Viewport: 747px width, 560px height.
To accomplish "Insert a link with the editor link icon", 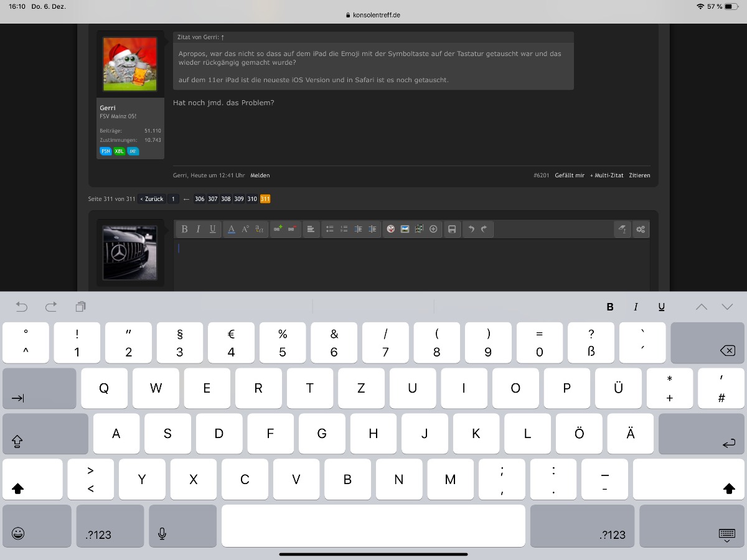I will click(278, 229).
